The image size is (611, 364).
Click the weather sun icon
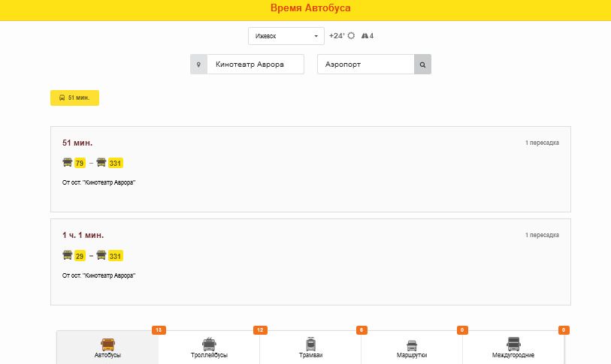[x=351, y=35]
